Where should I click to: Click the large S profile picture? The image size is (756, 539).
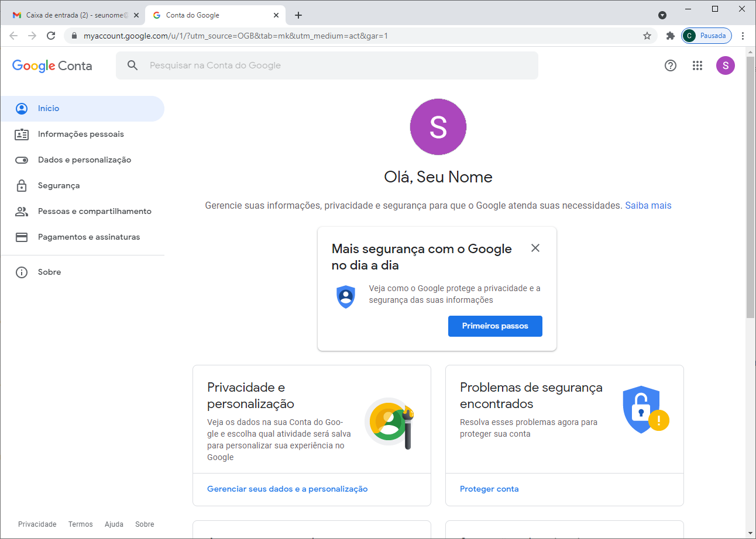[438, 127]
